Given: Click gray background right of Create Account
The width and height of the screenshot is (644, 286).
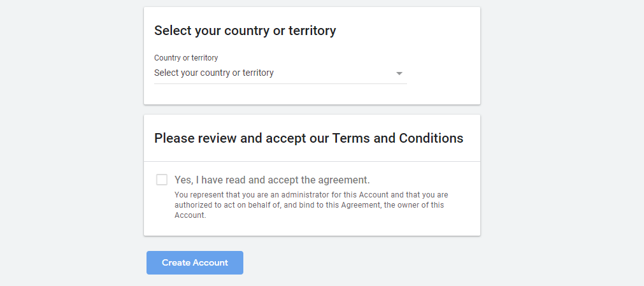Looking at the screenshot, I should pos(382,262).
